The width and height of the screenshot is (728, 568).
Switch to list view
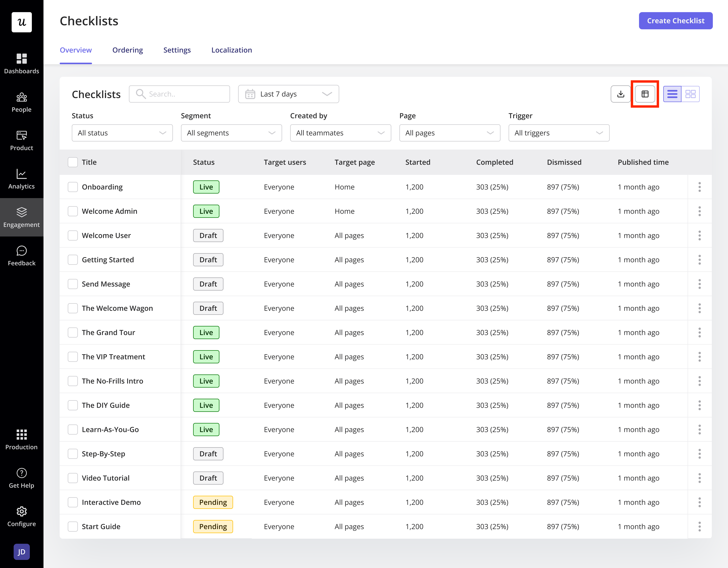(x=672, y=94)
